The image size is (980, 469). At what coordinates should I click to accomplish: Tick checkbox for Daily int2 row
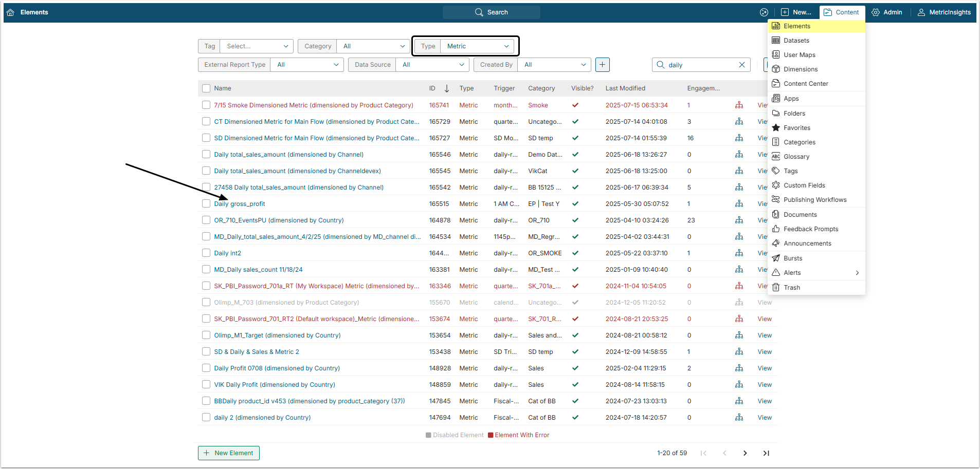click(206, 253)
